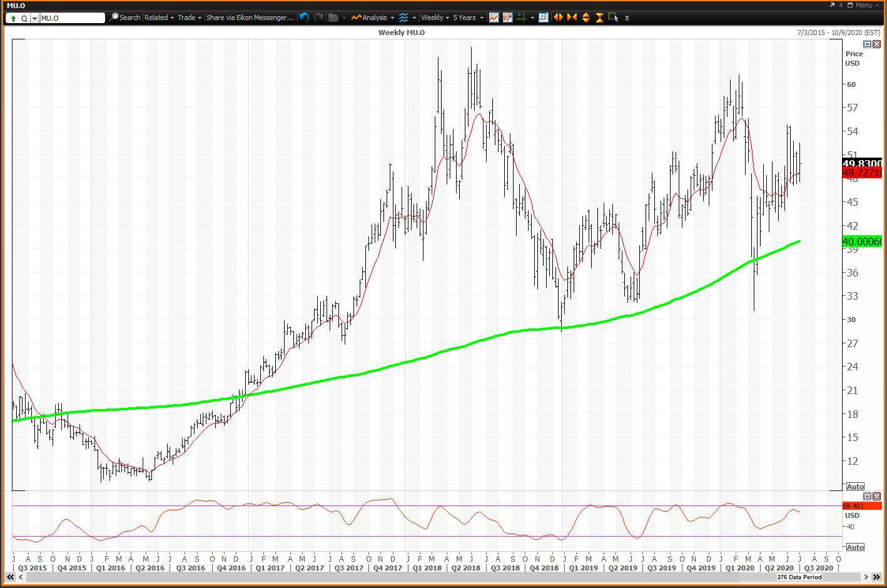Click the Q3 2020 quarter label
The image size is (887, 588).
pos(819,567)
